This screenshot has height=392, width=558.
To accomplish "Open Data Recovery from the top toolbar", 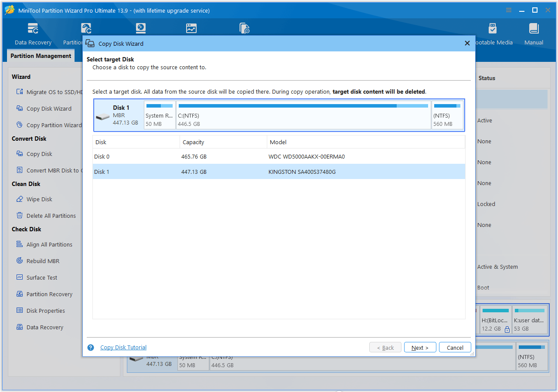I will tap(33, 34).
